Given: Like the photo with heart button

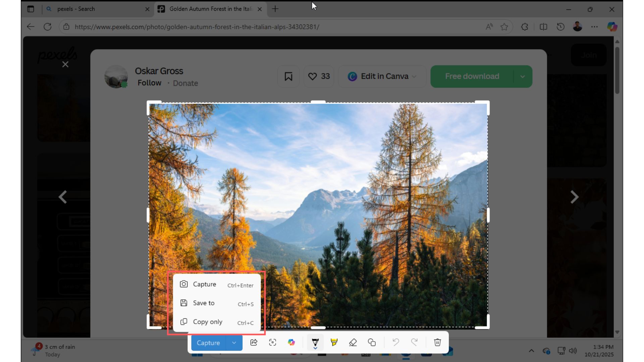Looking at the screenshot, I should (x=319, y=77).
